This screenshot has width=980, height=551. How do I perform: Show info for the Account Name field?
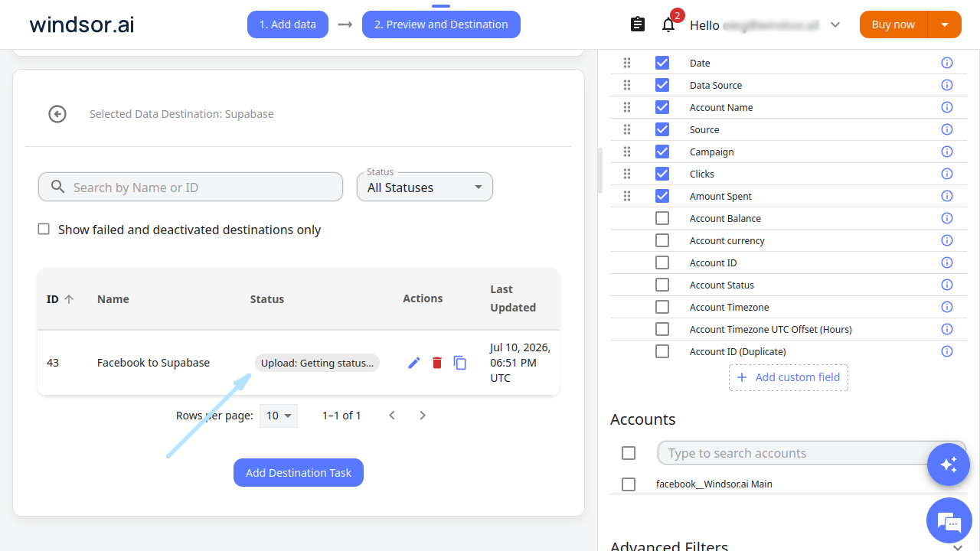(947, 107)
